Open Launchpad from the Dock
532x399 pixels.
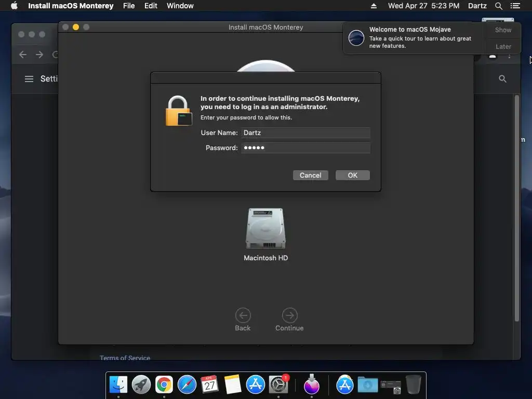click(141, 384)
